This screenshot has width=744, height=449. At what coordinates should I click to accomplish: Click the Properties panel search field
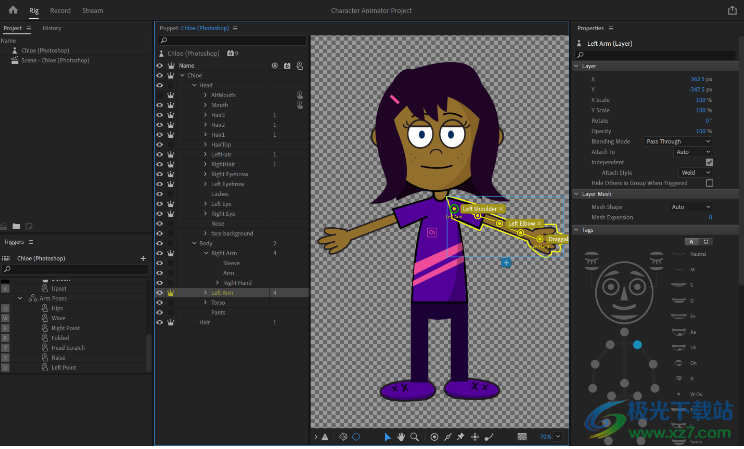tap(656, 55)
